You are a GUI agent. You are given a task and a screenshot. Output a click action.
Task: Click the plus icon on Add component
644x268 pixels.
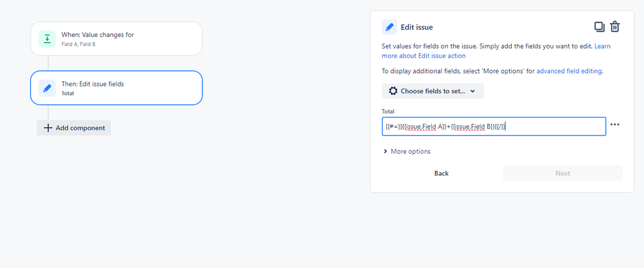point(48,128)
